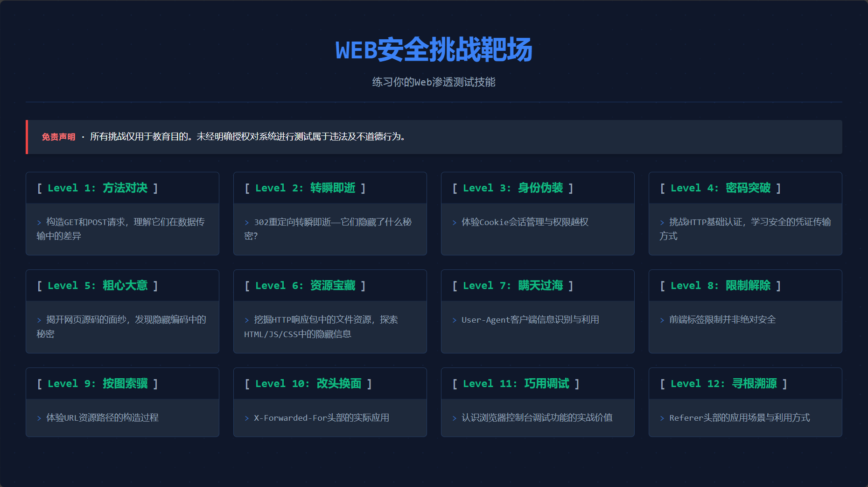Image resolution: width=868 pixels, height=487 pixels.
Task: Click the subtitle 练习你的Web渗透测试技能
Action: coord(434,82)
